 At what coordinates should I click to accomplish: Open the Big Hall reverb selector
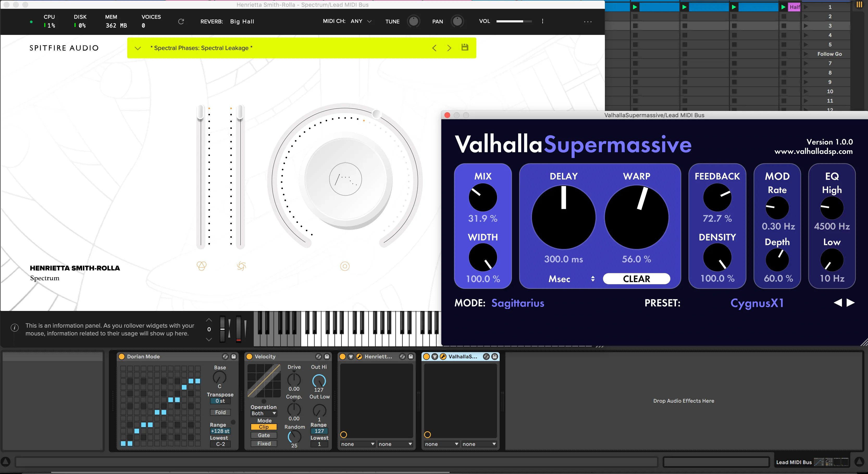click(242, 21)
